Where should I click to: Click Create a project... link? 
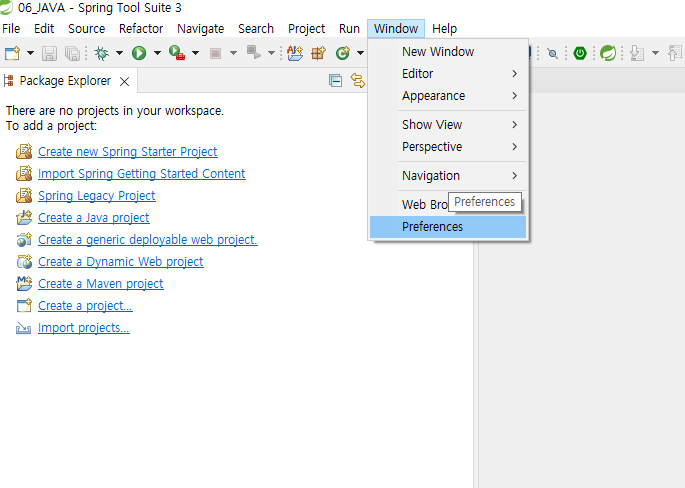[x=85, y=306]
